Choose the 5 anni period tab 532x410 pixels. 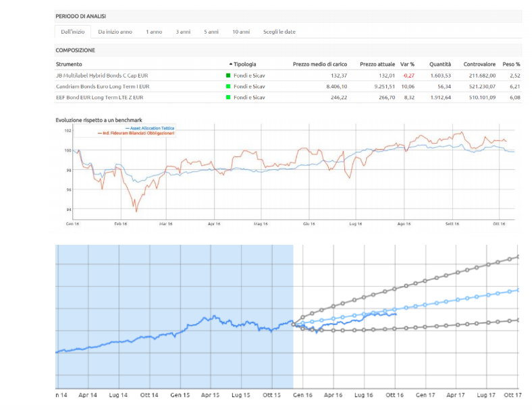click(x=211, y=32)
